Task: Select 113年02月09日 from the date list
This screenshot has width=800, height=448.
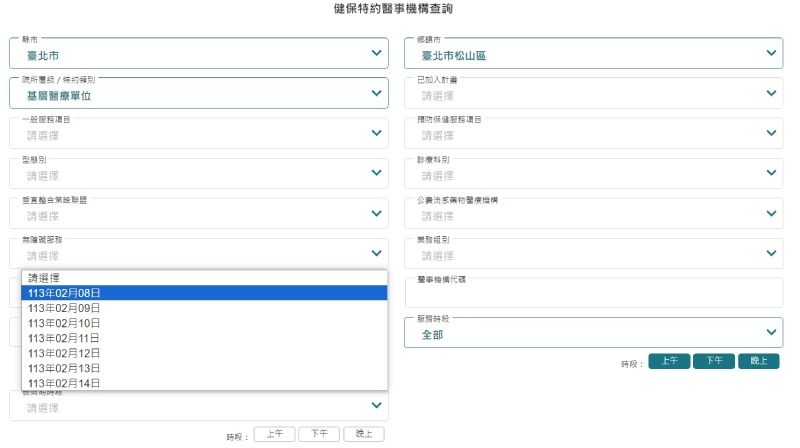Action: pyautogui.click(x=204, y=308)
